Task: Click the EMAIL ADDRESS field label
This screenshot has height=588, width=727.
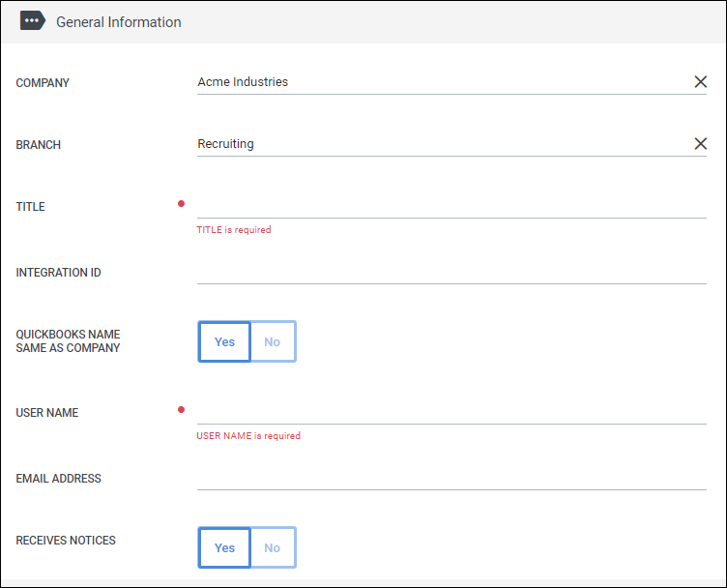Action: pyautogui.click(x=58, y=479)
